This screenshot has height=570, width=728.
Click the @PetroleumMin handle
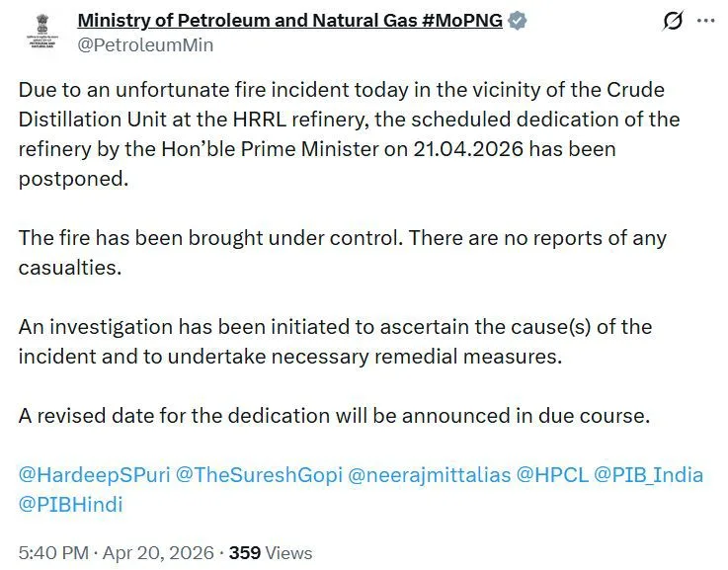[145, 44]
